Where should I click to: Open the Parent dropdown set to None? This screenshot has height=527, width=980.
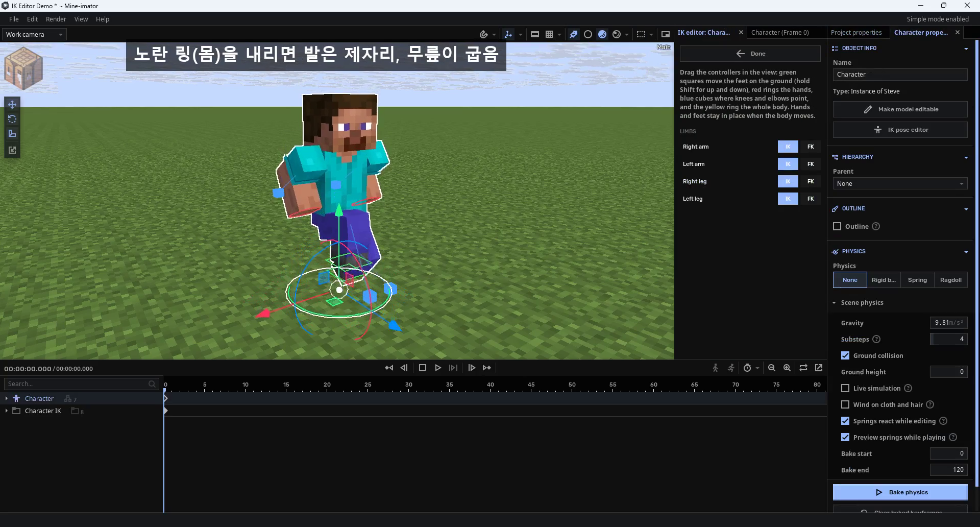pos(900,183)
